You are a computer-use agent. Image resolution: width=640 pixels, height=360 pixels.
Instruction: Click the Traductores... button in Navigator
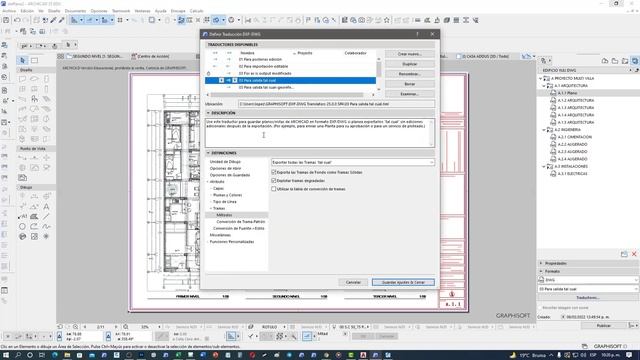coord(588,298)
